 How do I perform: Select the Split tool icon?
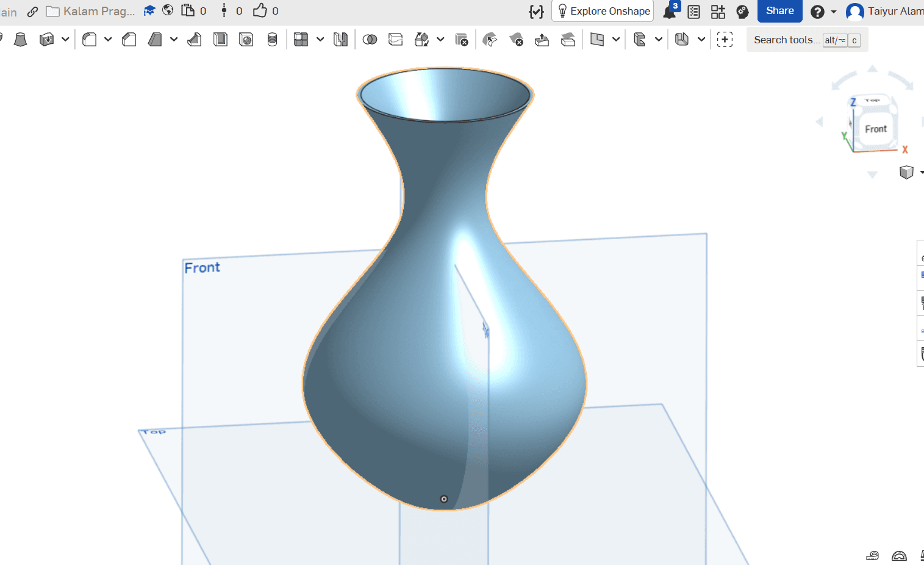[395, 40]
